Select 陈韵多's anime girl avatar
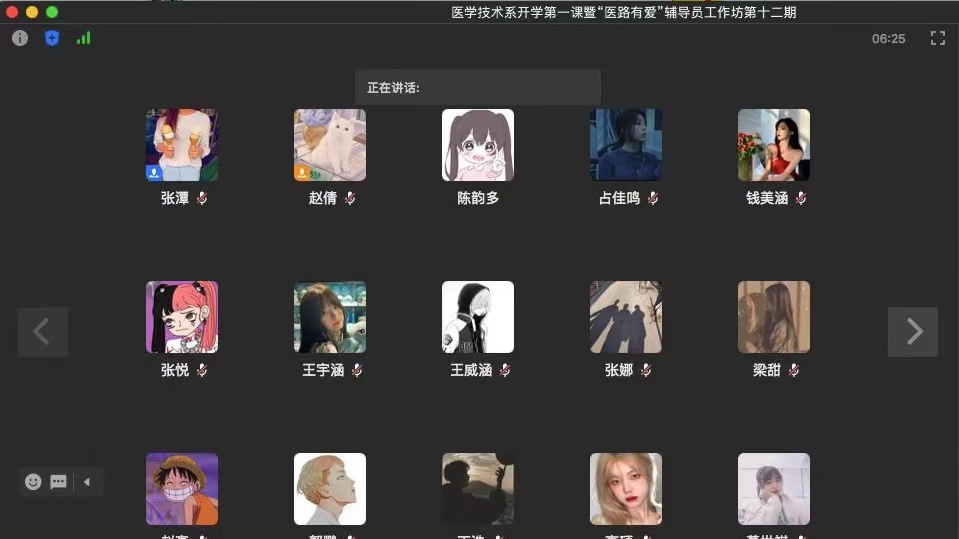This screenshot has width=959, height=539. pos(478,145)
